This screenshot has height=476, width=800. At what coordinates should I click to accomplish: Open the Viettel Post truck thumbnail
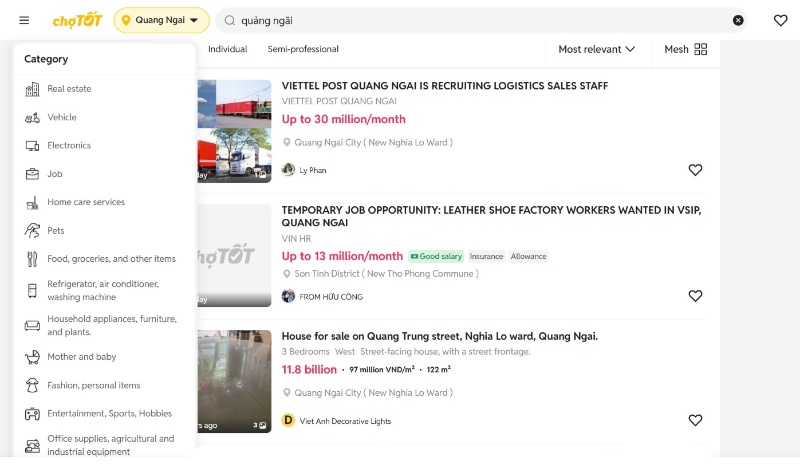(x=234, y=131)
